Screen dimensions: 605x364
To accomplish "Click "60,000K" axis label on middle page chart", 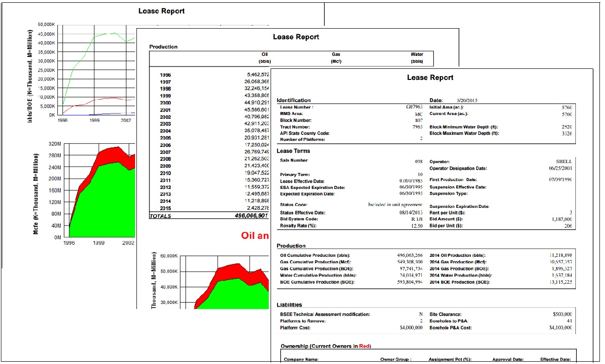I will [x=169, y=255].
